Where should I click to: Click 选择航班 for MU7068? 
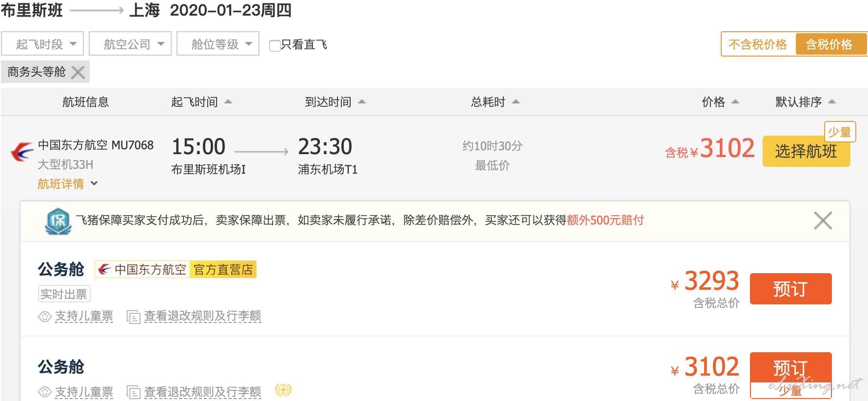point(807,151)
